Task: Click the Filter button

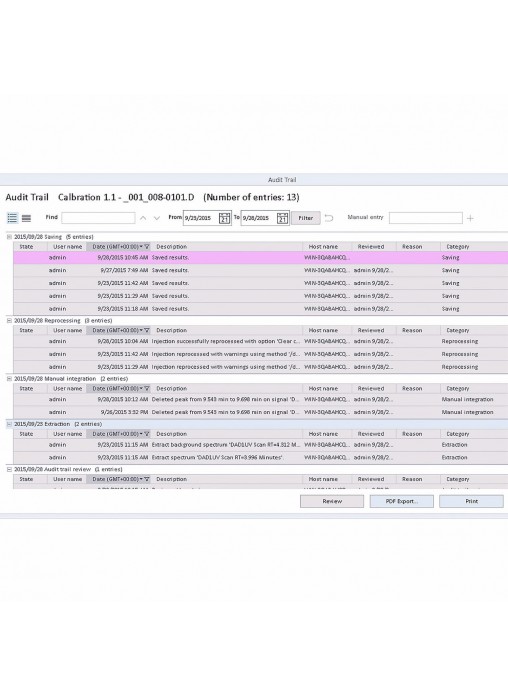Action: coord(306,218)
